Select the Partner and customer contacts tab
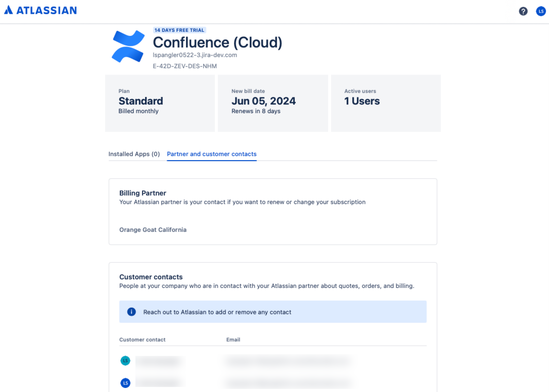The image size is (549, 392). 212,154
